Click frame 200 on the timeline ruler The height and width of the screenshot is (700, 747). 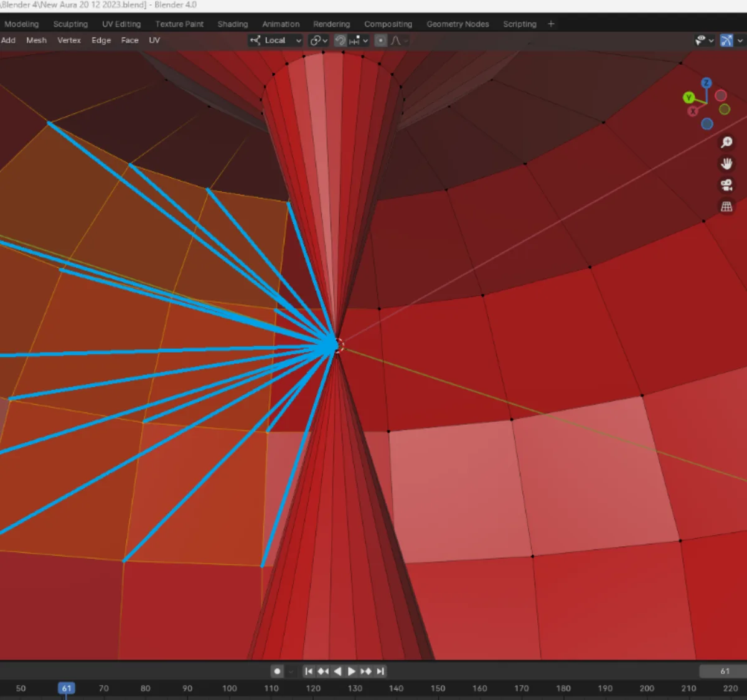click(x=647, y=688)
